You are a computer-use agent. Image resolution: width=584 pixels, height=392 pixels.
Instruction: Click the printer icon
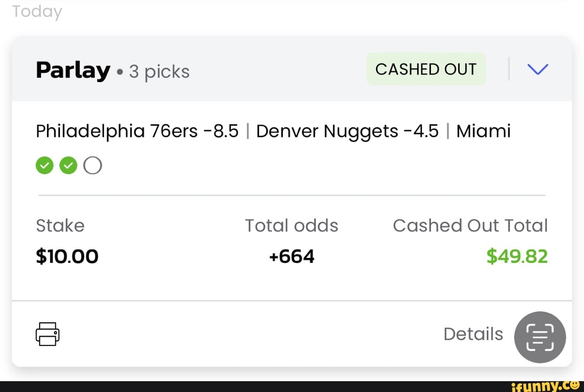click(x=48, y=334)
